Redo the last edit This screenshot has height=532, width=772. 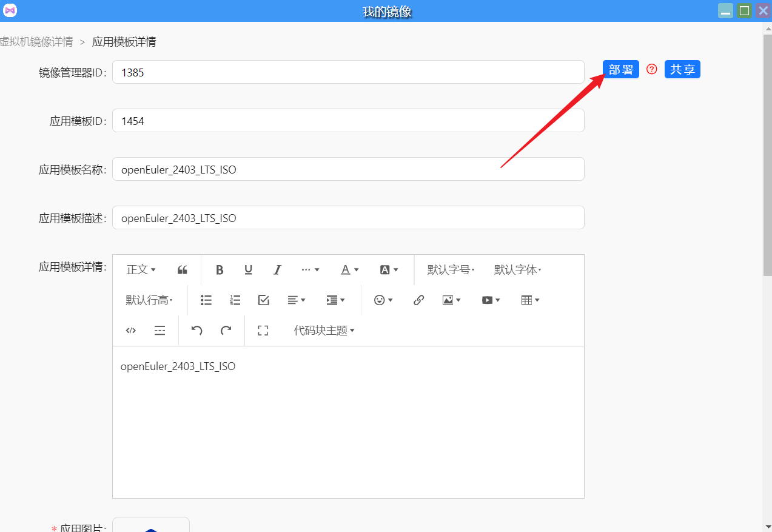[226, 331]
